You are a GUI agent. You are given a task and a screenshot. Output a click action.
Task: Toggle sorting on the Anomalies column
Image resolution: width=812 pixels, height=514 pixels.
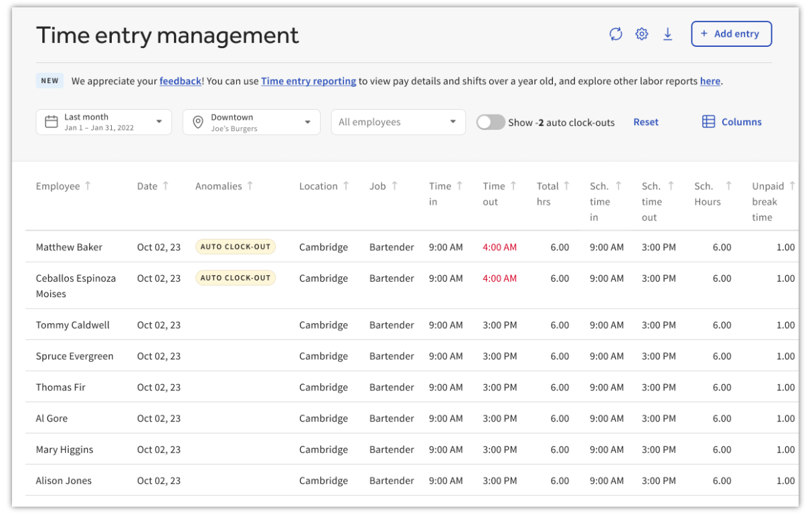tap(250, 185)
